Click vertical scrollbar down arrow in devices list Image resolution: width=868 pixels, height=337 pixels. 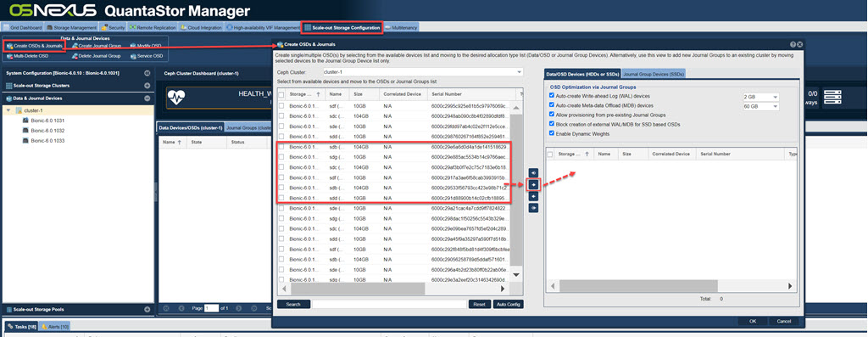point(516,275)
